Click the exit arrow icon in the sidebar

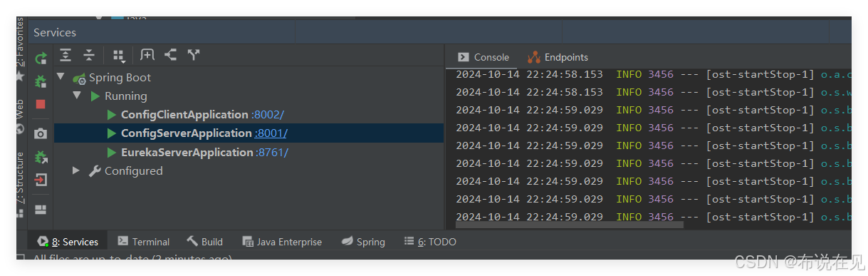41,179
